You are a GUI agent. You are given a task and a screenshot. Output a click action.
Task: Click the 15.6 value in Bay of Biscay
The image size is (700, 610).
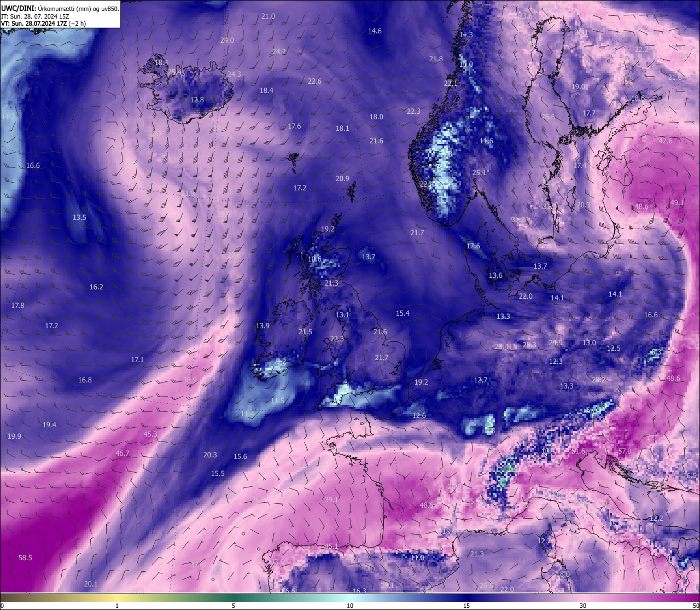click(240, 456)
